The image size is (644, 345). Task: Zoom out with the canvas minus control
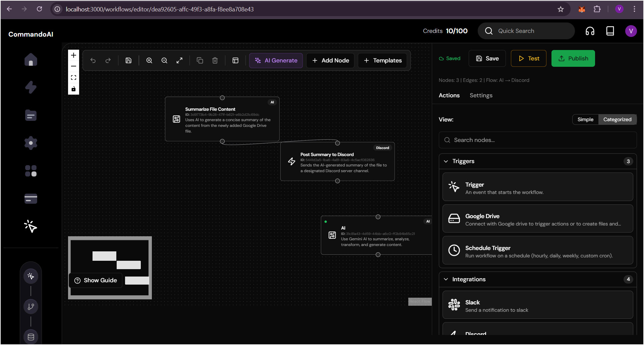[x=73, y=66]
